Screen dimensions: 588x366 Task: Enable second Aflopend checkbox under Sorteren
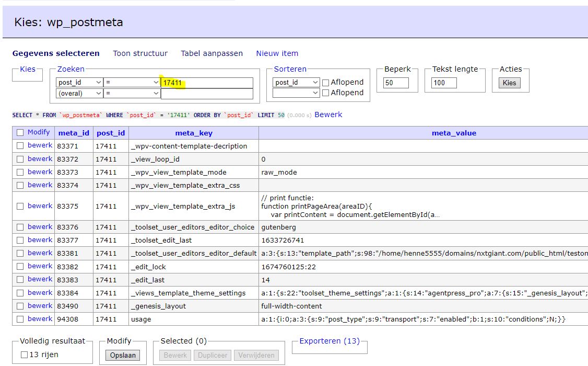(x=325, y=93)
